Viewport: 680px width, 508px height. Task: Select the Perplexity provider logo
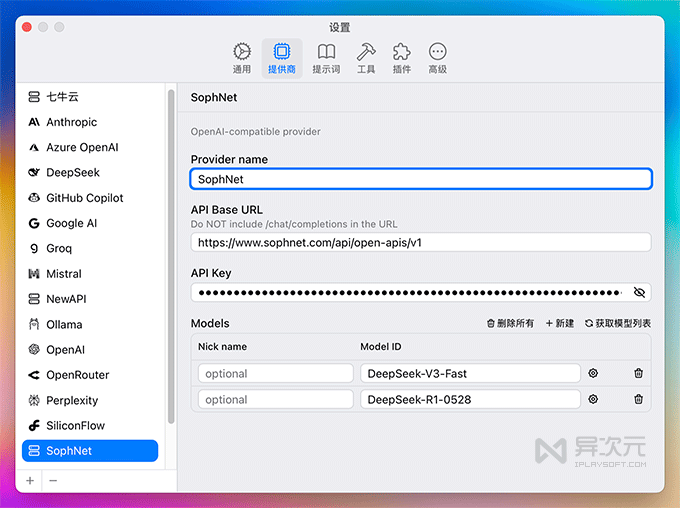click(34, 400)
